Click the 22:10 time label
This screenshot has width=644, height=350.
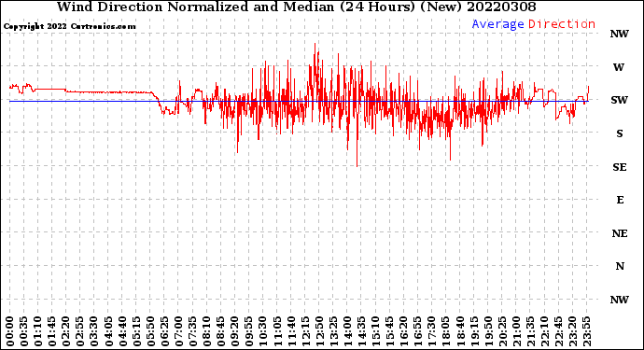pyautogui.click(x=544, y=331)
